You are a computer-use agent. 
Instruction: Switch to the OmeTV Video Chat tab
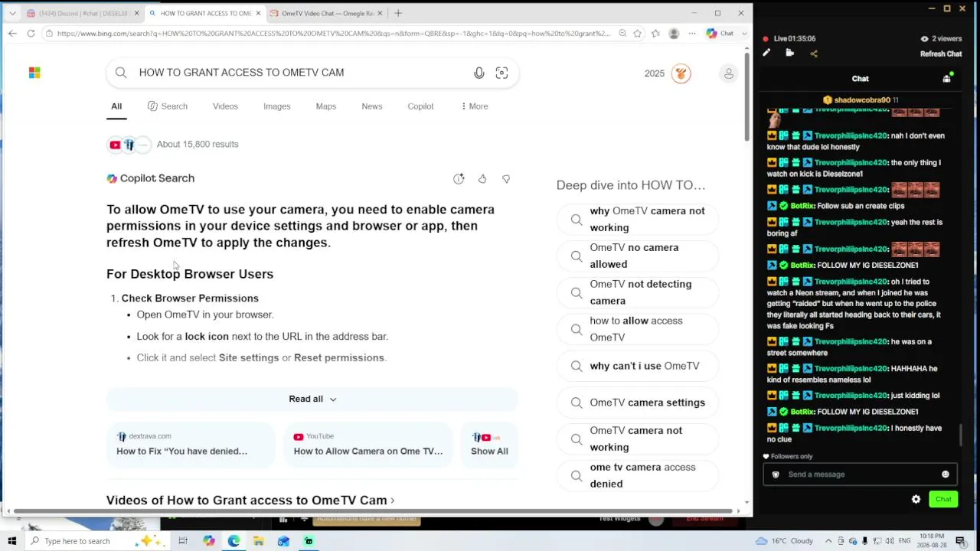326,13
